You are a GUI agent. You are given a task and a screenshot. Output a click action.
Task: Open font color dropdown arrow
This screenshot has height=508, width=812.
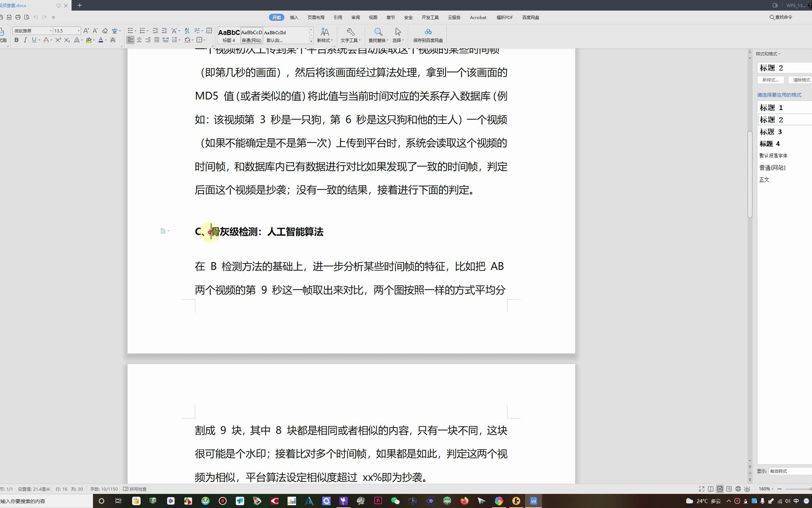(106, 40)
